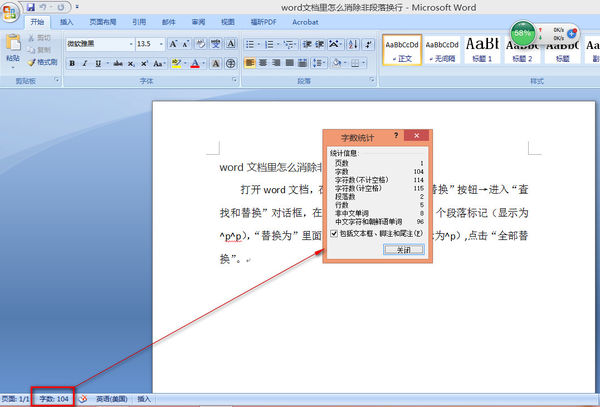Click 字数: 104 in the status bar
Viewport: 600px width, 407px height.
(54, 399)
